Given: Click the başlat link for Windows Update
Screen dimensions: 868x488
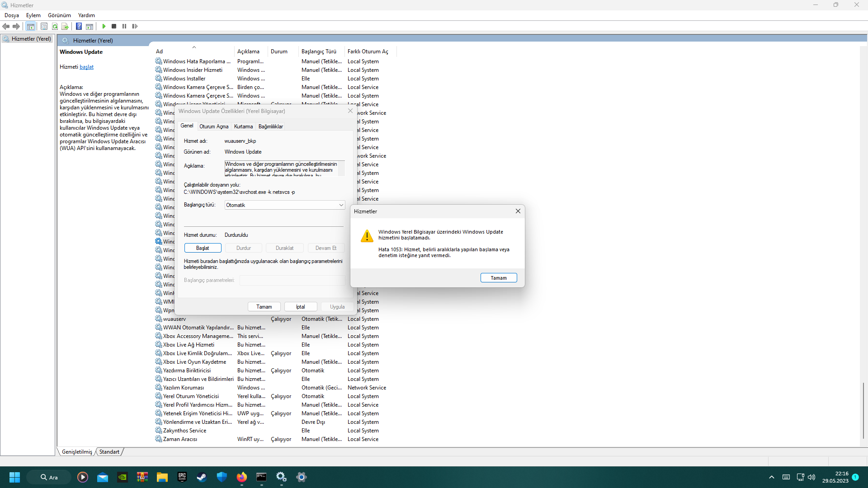Looking at the screenshot, I should [86, 67].
